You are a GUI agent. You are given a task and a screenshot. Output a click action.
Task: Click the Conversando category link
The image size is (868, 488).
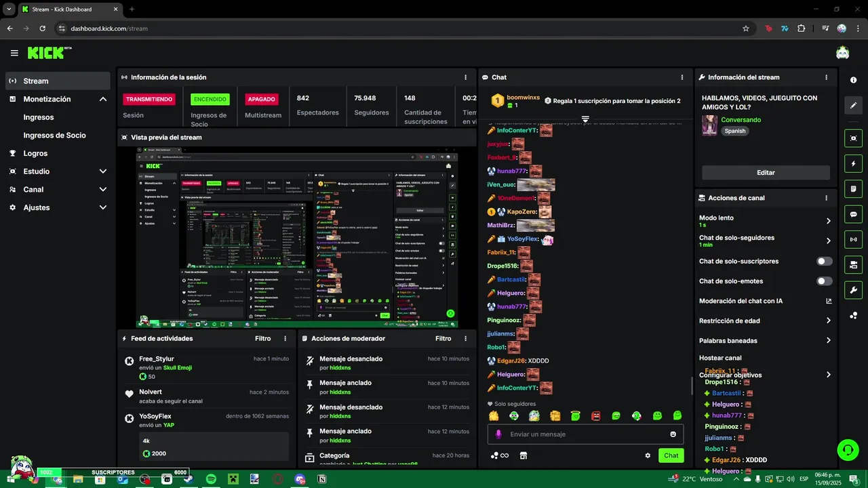click(x=741, y=120)
